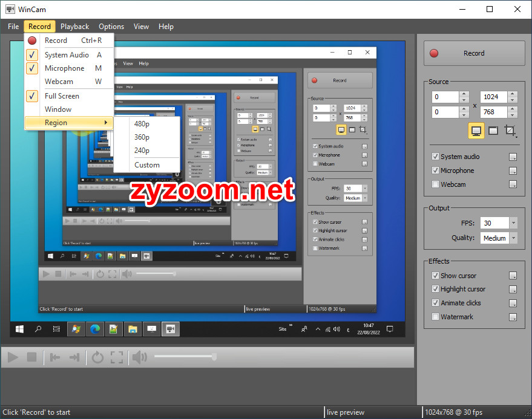Increase source Y offset with up arrow

(464, 109)
